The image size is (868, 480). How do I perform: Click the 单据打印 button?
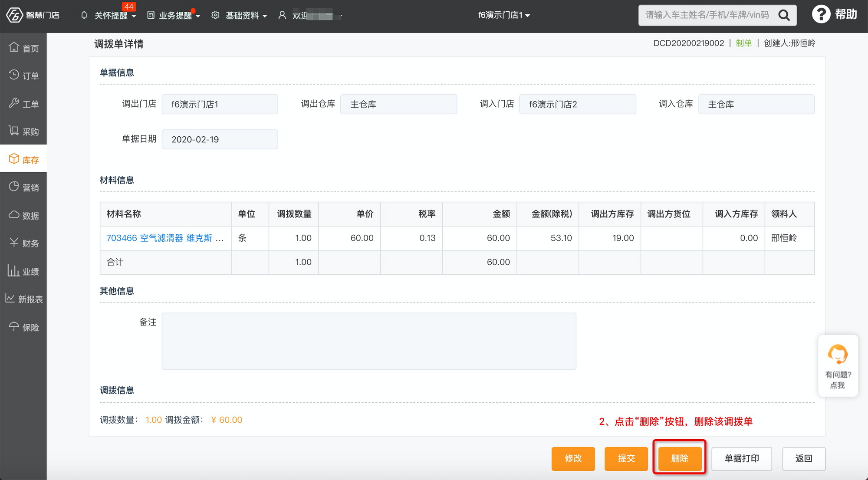pos(742,458)
